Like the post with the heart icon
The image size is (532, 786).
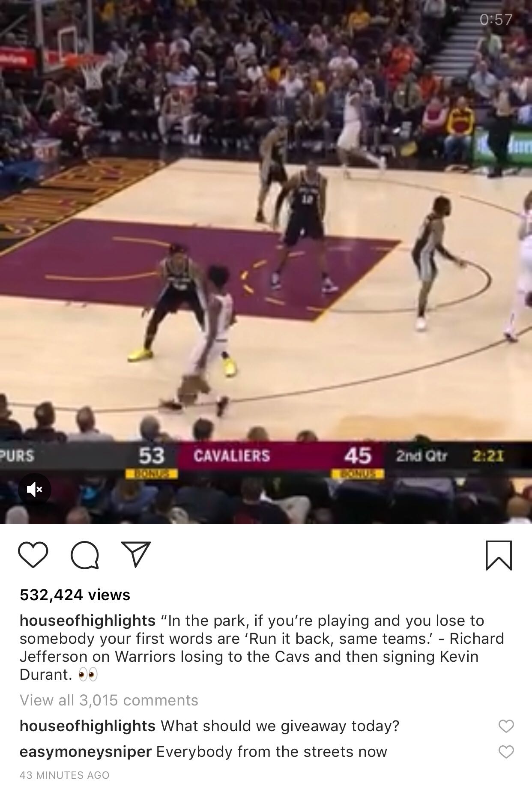(33, 555)
